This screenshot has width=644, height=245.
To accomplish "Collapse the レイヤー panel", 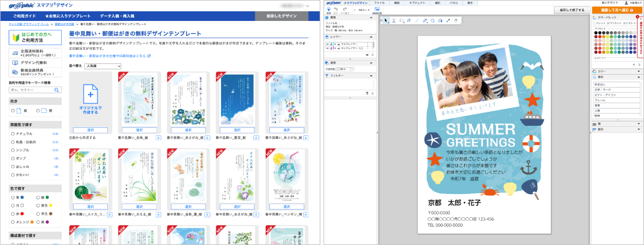I will pos(372,37).
